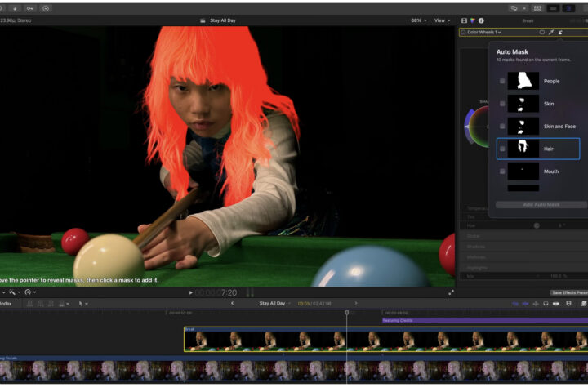The height and width of the screenshot is (392, 588).
Task: Open the enhancements magic wand dropdown
Action: coord(14,292)
